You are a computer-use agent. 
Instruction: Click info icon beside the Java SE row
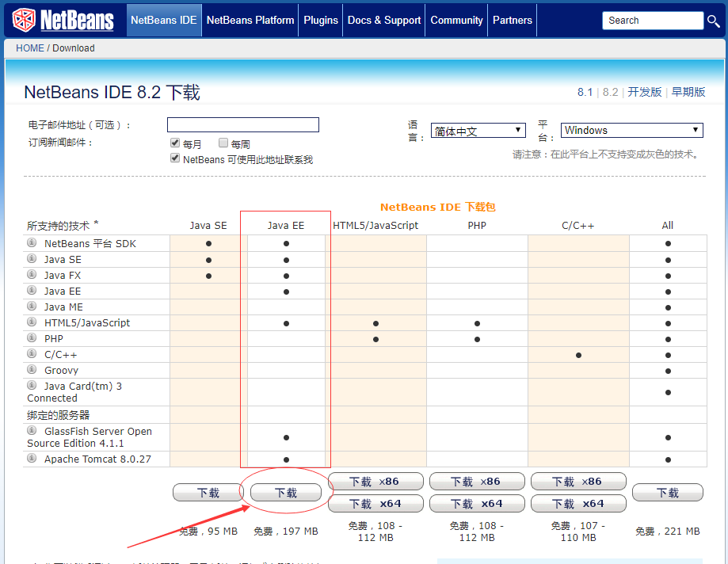click(x=32, y=258)
